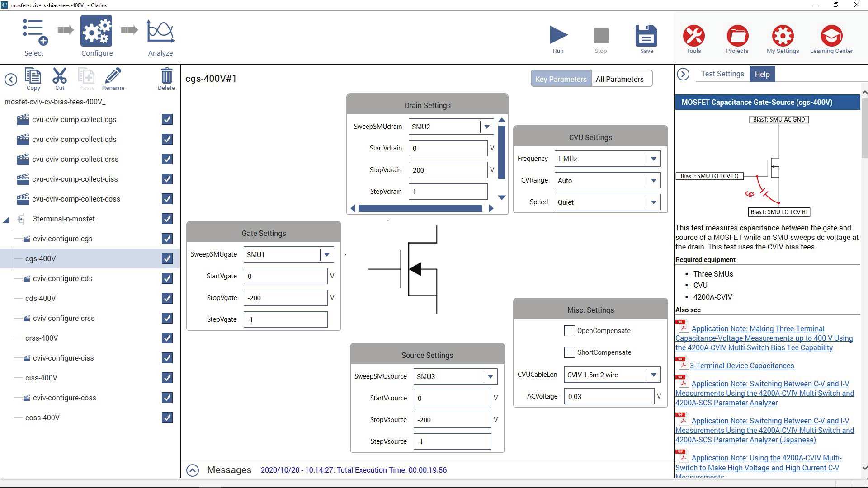Collapse the 3terminal-n-mosfet tree node
The width and height of the screenshot is (868, 488).
tap(6, 220)
